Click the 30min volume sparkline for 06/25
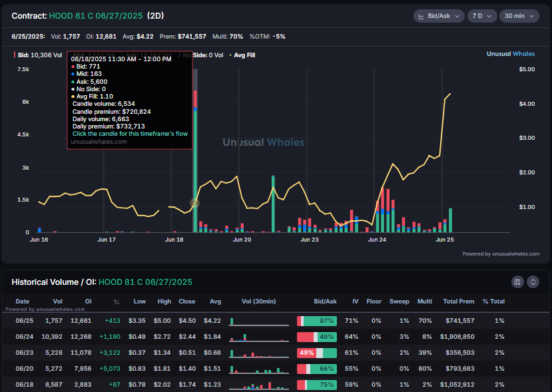This screenshot has height=392, width=552. pos(259,321)
